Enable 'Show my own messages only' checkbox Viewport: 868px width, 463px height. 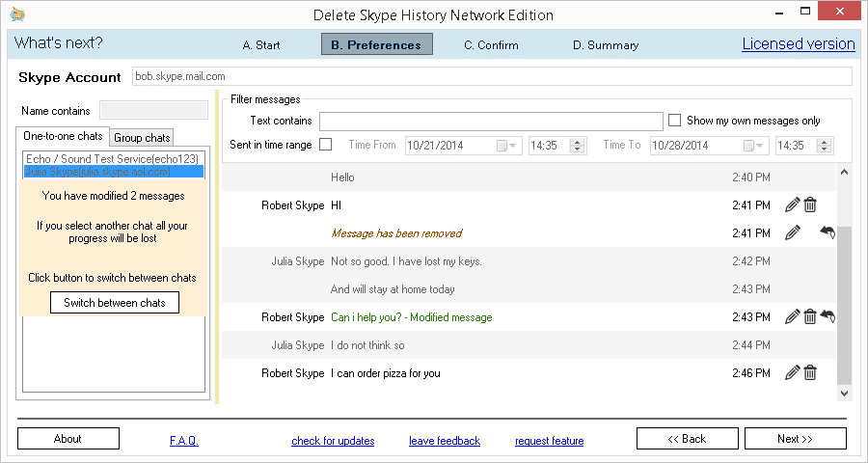click(x=674, y=121)
